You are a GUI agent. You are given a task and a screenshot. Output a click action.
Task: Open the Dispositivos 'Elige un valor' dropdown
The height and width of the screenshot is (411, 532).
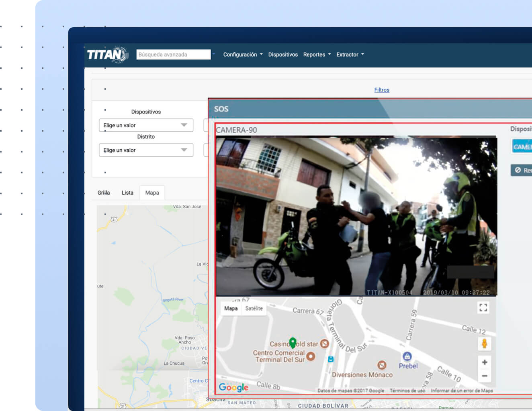tap(146, 125)
